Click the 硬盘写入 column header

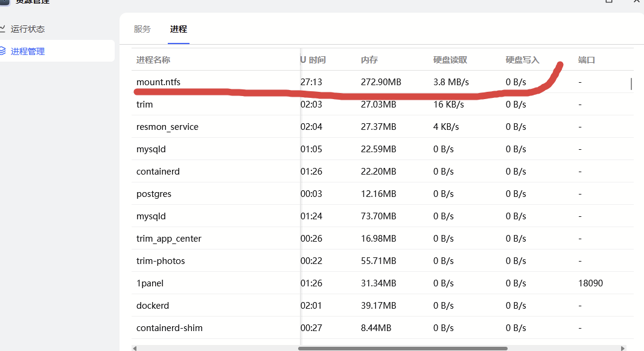tap(523, 60)
